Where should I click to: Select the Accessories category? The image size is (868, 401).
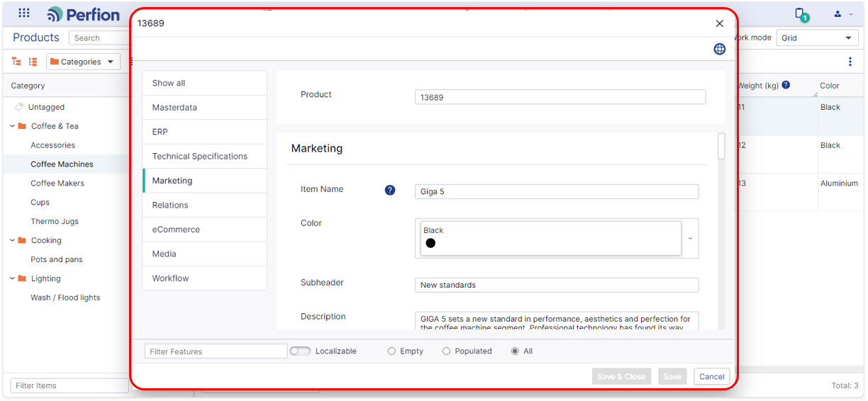(x=52, y=145)
